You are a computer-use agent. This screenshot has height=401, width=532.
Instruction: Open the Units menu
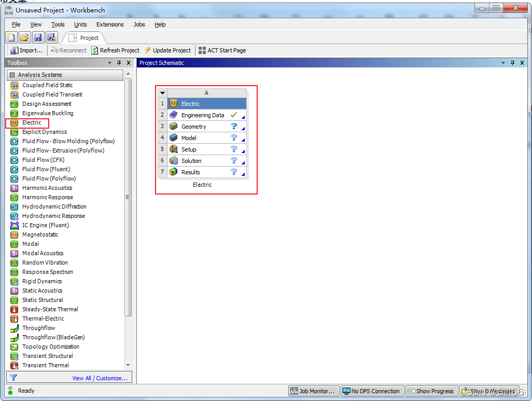80,24
